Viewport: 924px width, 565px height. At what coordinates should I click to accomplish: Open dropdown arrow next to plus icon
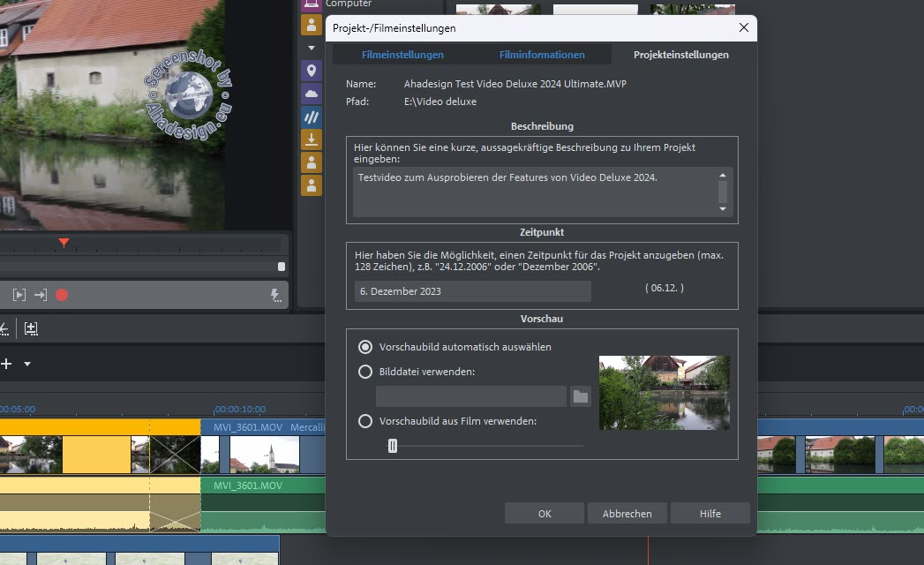click(x=27, y=364)
